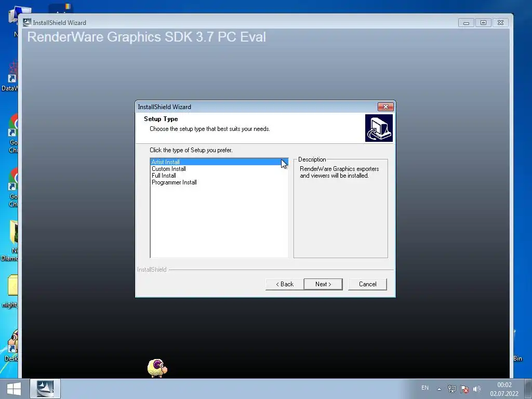Open the volume speaker icon
The height and width of the screenshot is (399, 532).
477,389
